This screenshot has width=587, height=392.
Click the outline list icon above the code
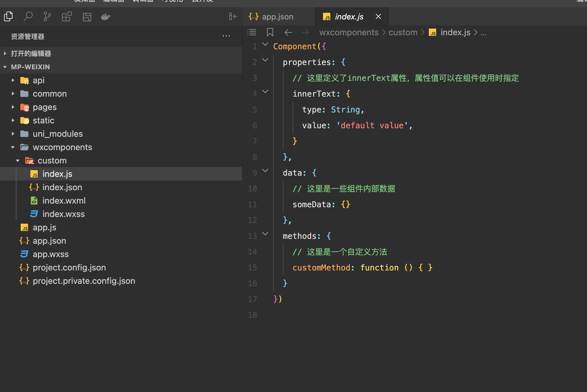pyautogui.click(x=252, y=32)
